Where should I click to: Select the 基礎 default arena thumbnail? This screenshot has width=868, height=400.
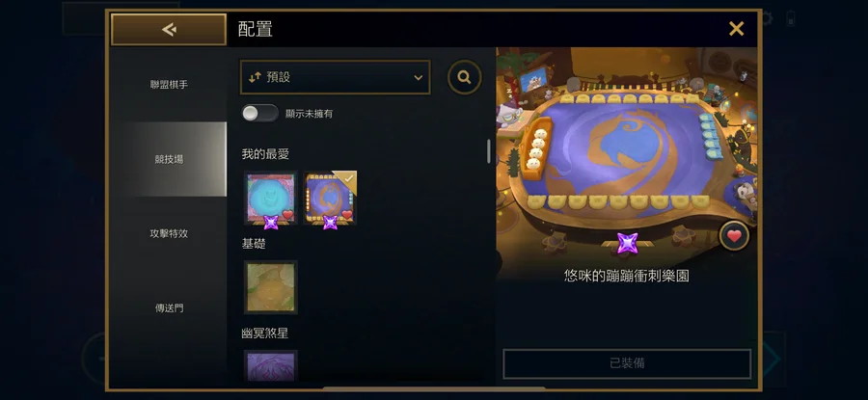(271, 287)
